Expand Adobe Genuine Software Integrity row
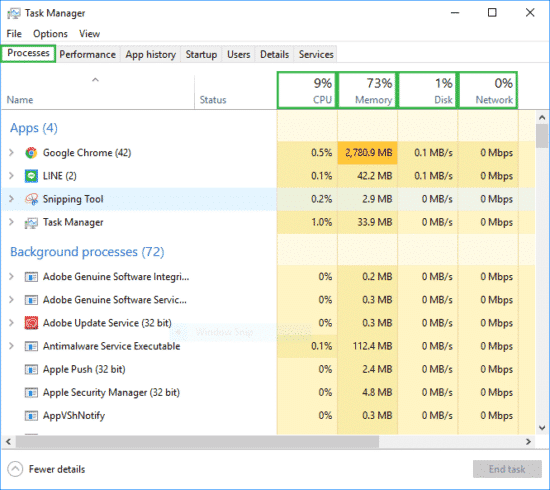 click(x=11, y=276)
